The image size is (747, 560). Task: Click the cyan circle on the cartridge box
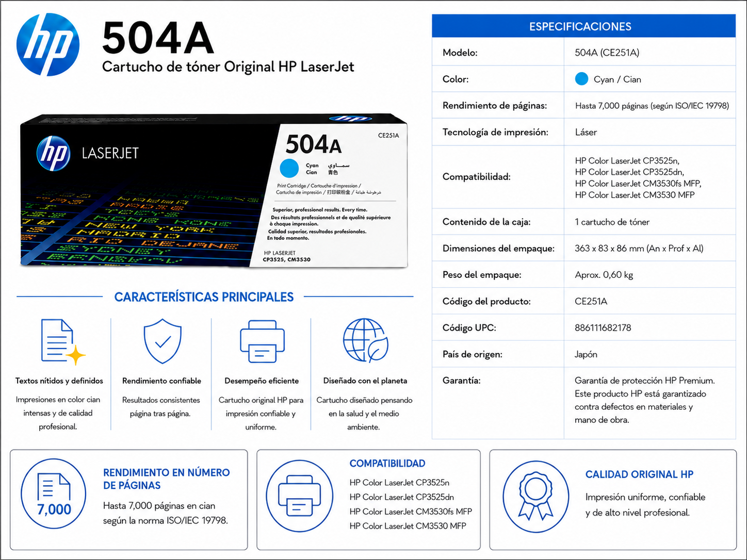click(x=289, y=168)
